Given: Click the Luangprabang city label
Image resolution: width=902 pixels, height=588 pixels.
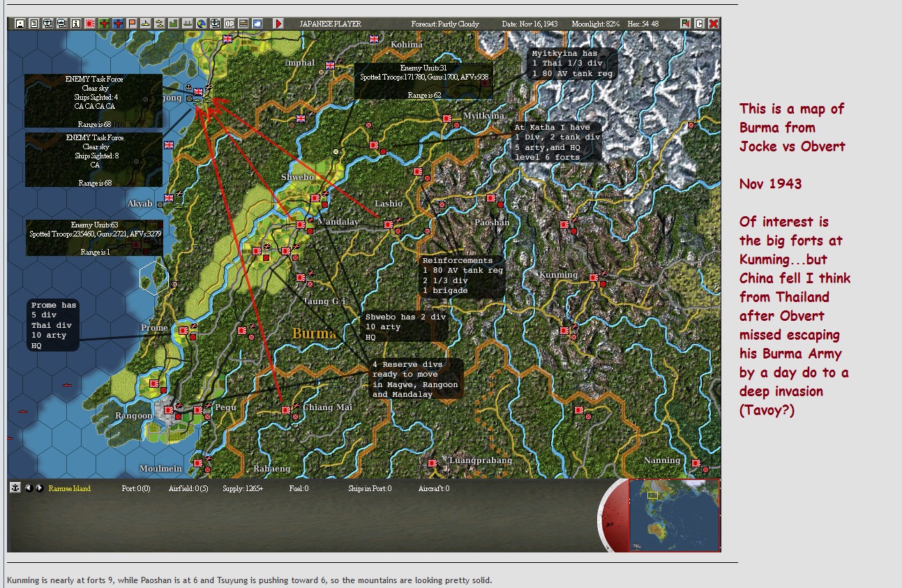Looking at the screenshot, I should point(481,460).
